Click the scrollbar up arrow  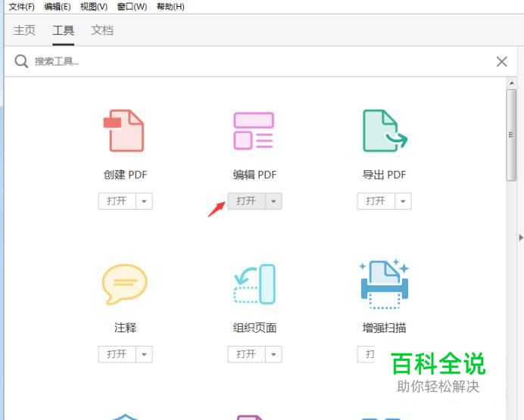511,82
